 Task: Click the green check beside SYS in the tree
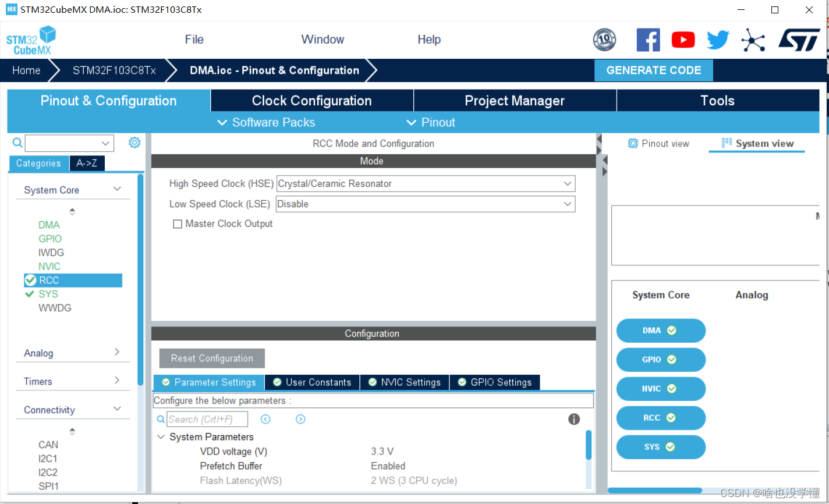[x=30, y=294]
